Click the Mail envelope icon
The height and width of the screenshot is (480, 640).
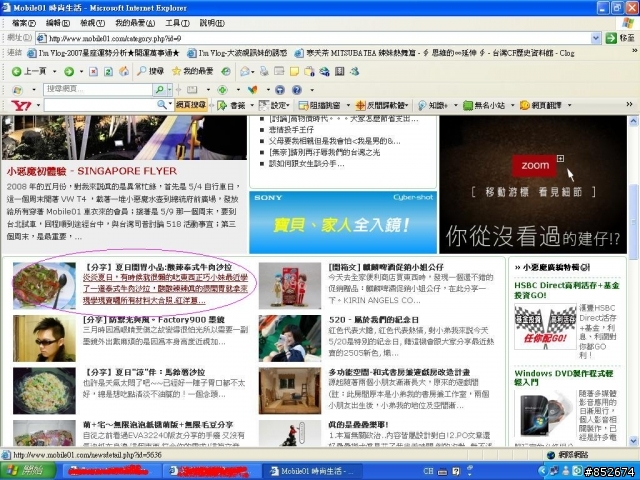pos(244,72)
